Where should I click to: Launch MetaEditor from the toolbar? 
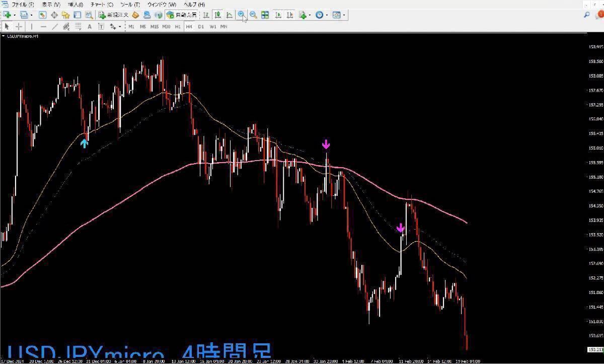click(x=135, y=15)
